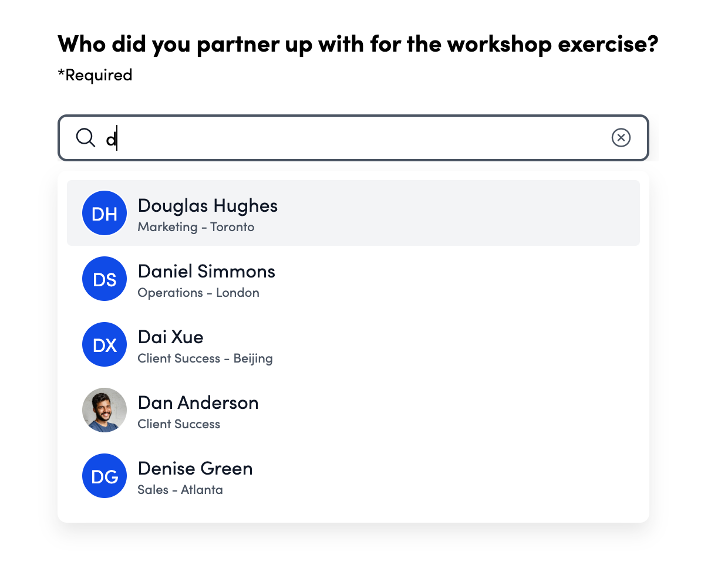
Task: Pick the name Dai Xue in the list
Action: click(x=170, y=337)
